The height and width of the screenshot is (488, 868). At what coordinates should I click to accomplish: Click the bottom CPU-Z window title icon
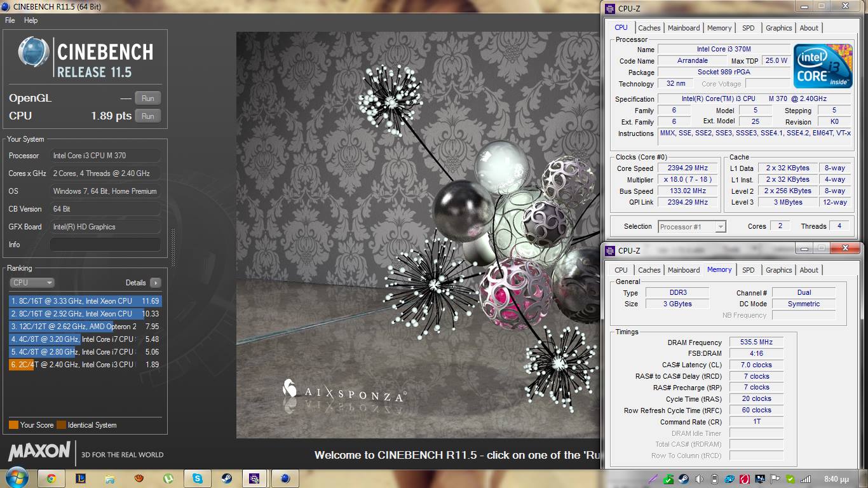point(610,250)
